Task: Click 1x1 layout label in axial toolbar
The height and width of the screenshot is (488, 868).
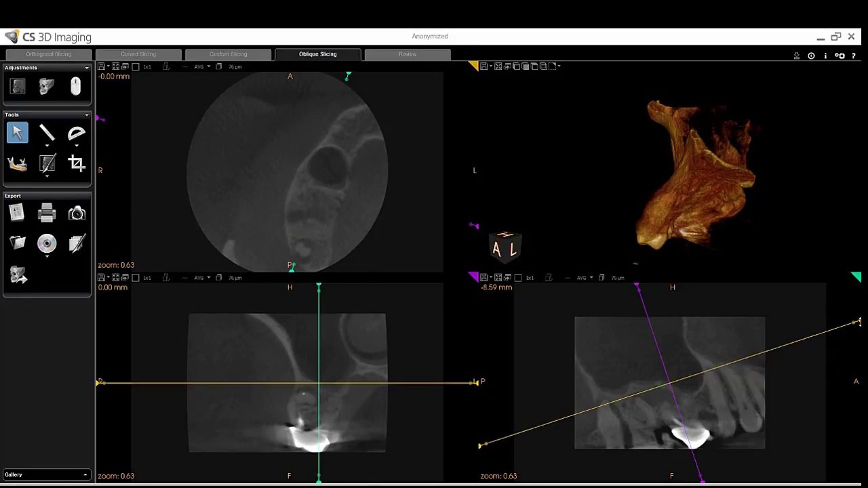Action: 147,66
